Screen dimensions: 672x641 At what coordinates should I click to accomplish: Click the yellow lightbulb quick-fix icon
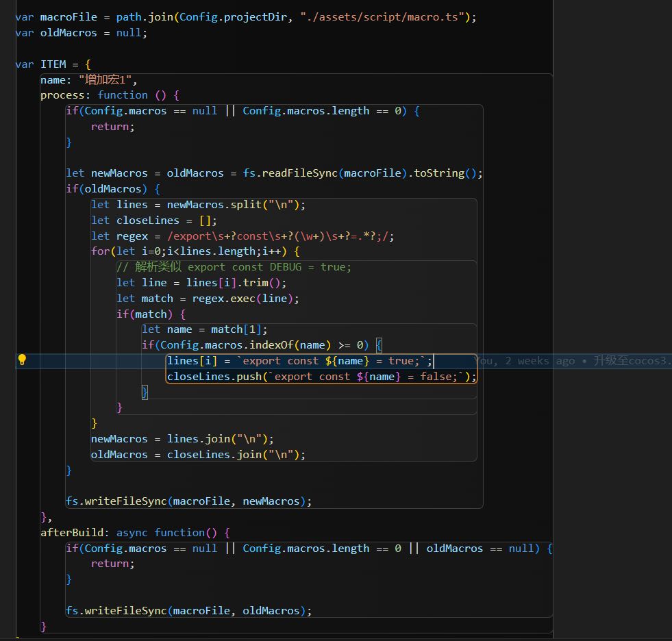point(22,360)
